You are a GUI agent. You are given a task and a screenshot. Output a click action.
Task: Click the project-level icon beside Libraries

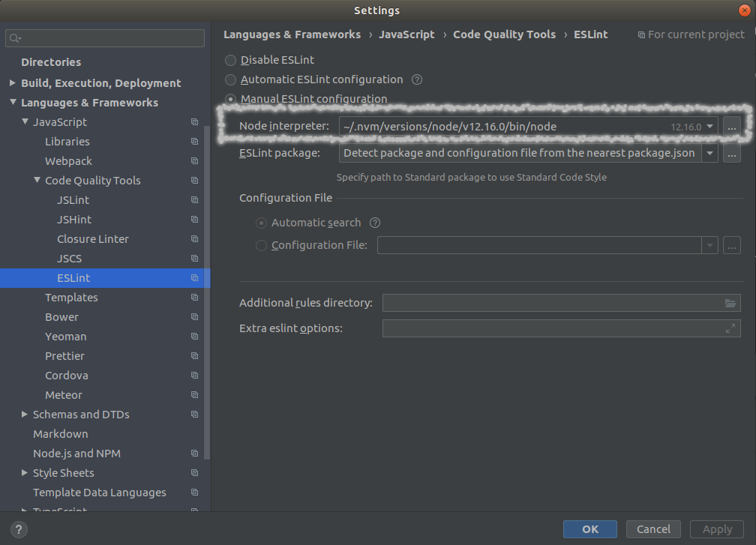point(195,141)
